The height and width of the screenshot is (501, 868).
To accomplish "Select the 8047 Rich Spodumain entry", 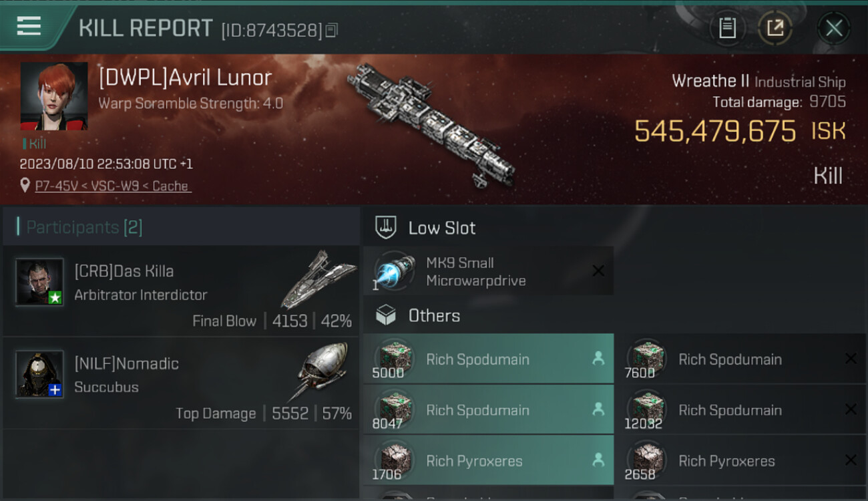I will (488, 409).
